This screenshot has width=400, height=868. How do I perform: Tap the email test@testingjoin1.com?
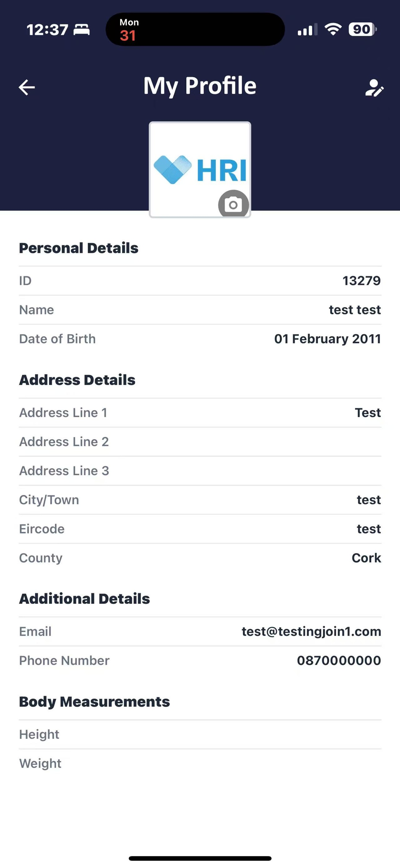(x=311, y=631)
